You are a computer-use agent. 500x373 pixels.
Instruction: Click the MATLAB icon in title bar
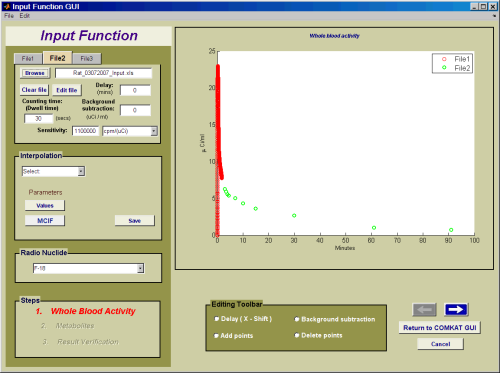click(6, 6)
